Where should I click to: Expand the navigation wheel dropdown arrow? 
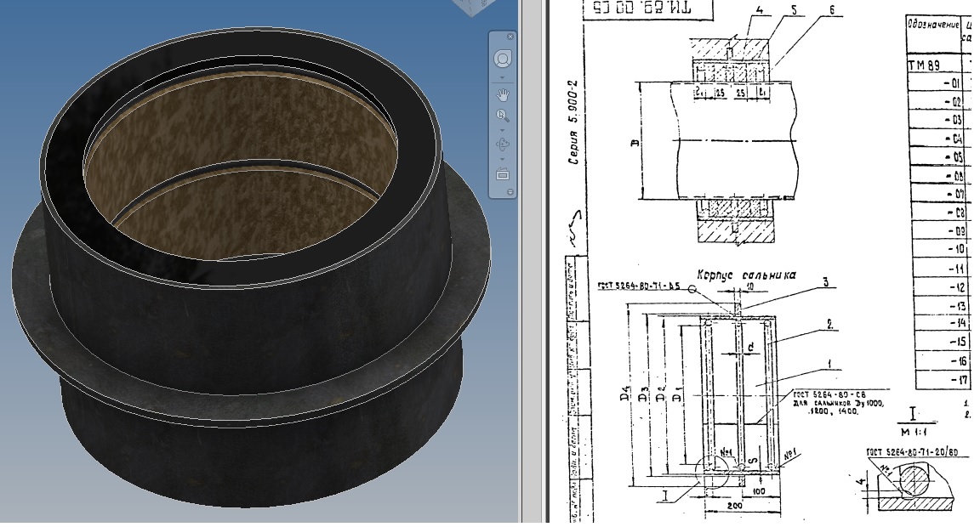503,78
